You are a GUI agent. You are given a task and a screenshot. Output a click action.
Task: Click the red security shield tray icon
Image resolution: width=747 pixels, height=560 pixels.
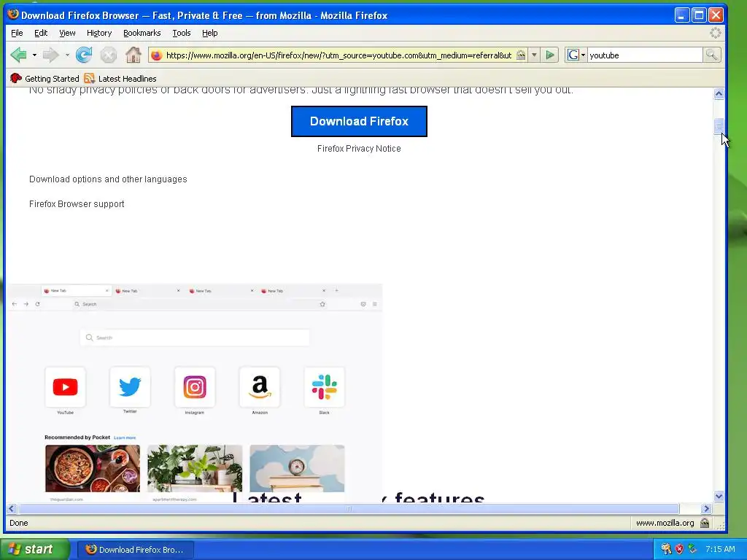pos(679,549)
